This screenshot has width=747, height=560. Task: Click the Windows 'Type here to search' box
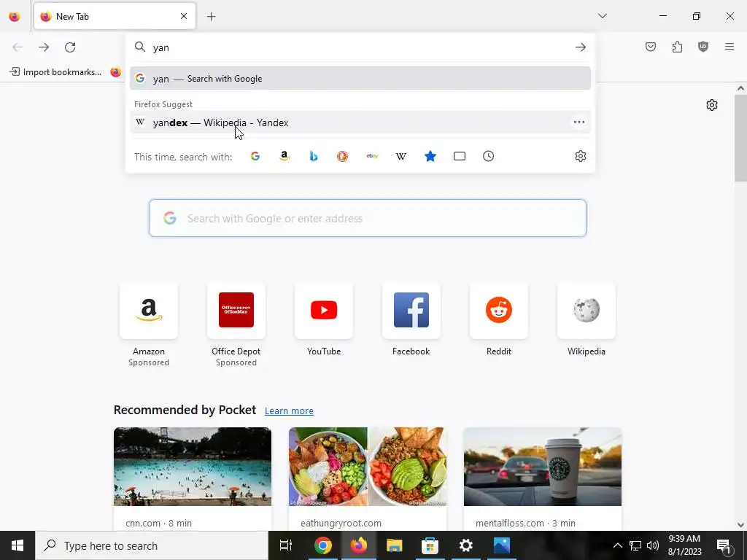click(152, 545)
